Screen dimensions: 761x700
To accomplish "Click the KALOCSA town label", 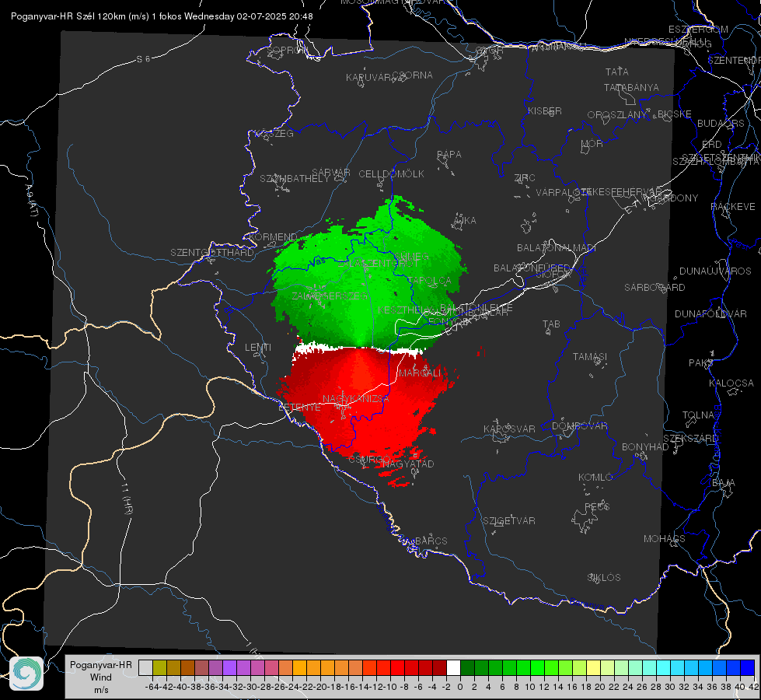I will pyautogui.click(x=731, y=383).
